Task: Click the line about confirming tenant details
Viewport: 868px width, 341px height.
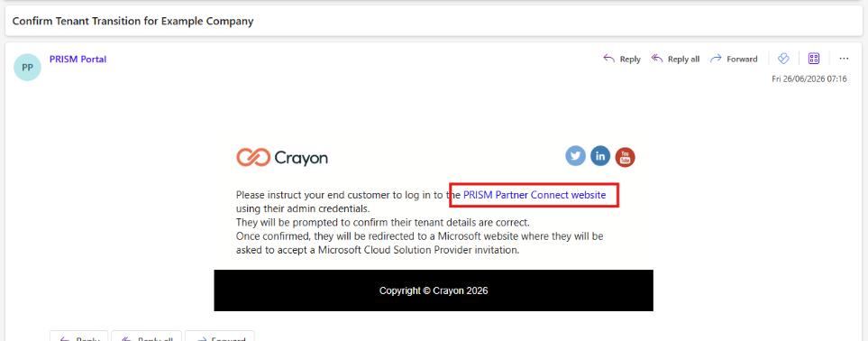Action: [x=383, y=222]
